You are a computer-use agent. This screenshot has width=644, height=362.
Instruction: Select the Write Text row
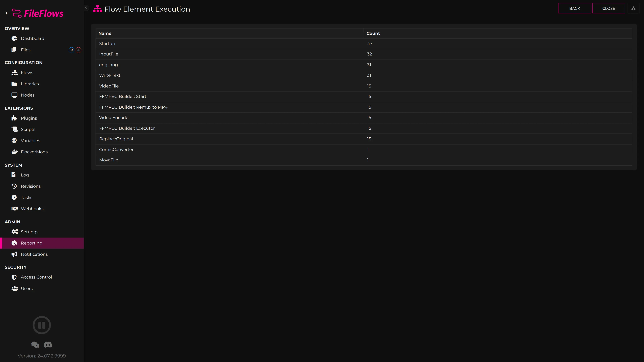(364, 75)
